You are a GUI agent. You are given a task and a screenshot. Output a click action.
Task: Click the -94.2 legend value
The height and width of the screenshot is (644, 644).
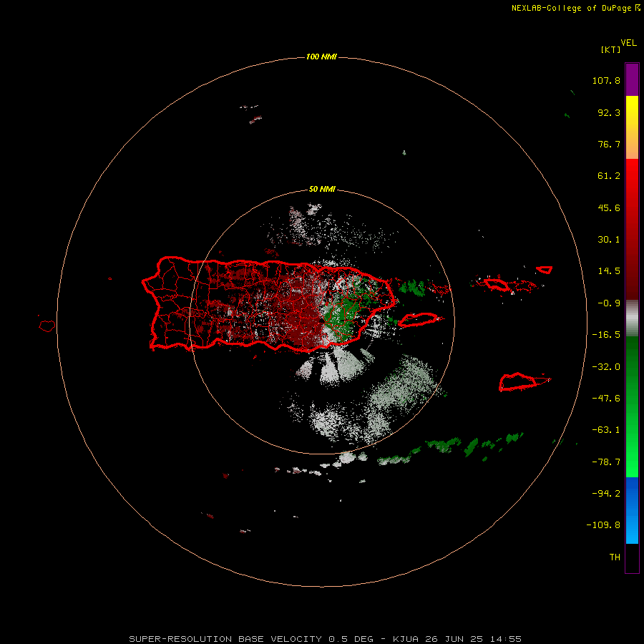[x=606, y=493]
